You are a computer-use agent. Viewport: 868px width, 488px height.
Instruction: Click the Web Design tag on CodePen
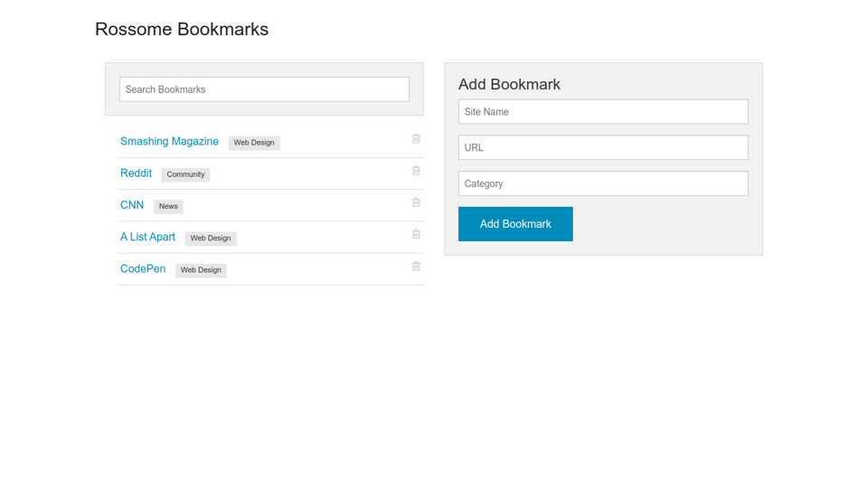(201, 270)
